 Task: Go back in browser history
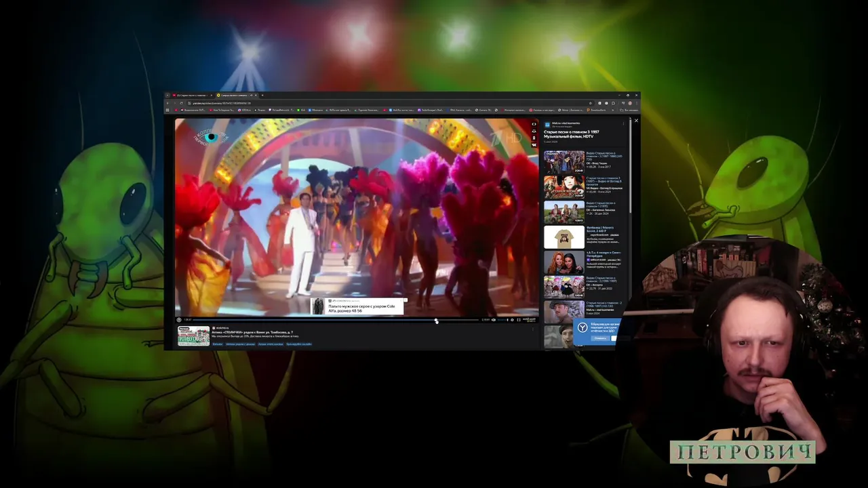(x=168, y=103)
